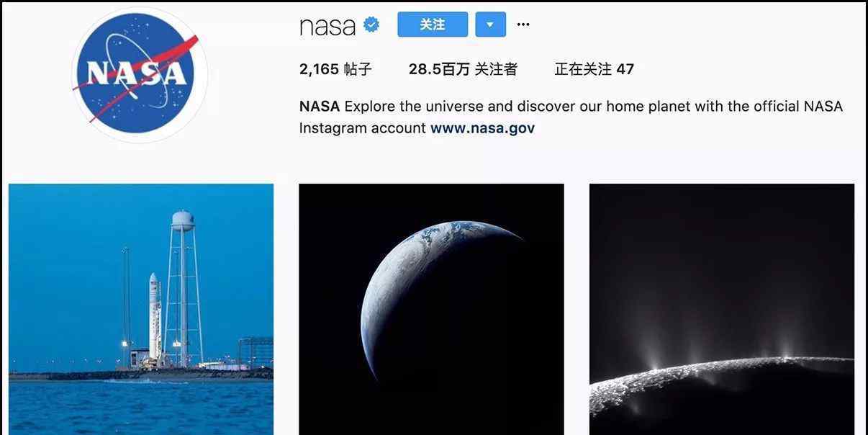Click the 'Instagram account' text in bio
This screenshot has height=435, width=868.
coord(363,128)
